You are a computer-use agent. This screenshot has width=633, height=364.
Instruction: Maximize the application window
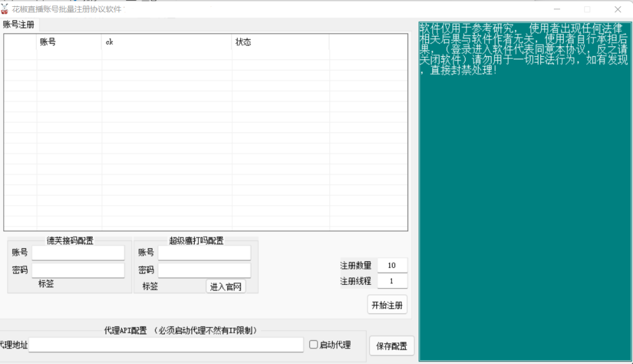tap(587, 9)
